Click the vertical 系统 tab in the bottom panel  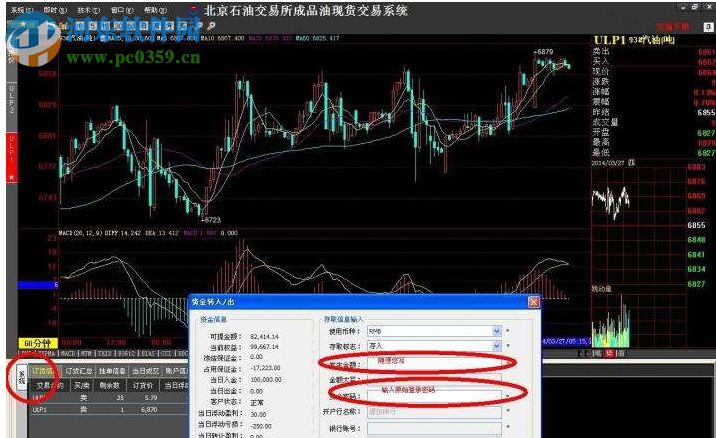coord(21,377)
